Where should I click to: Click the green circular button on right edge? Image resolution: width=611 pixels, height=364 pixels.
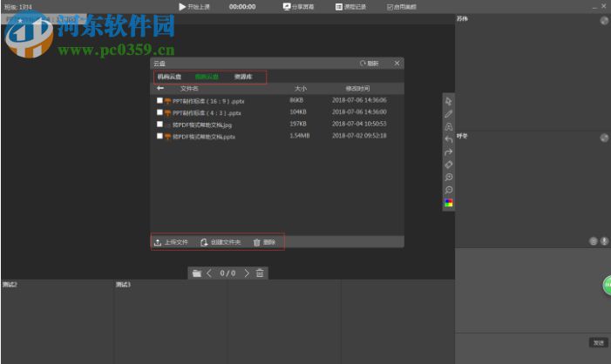point(608,285)
